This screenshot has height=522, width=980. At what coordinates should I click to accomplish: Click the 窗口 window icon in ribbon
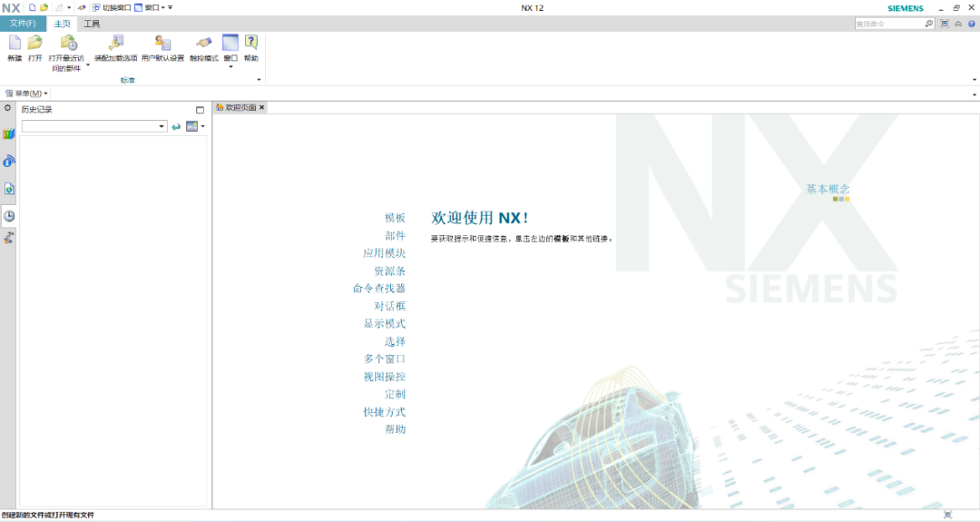click(230, 43)
